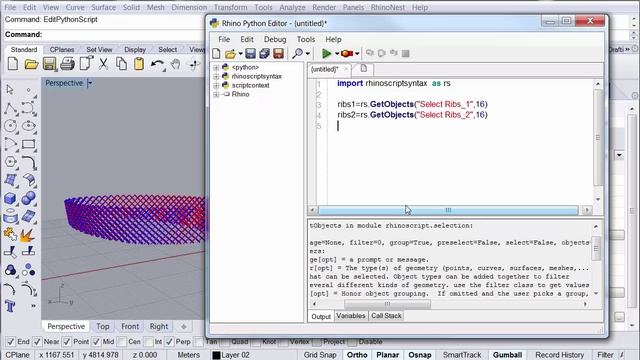Toggle Grid Snap in status bar

click(x=320, y=355)
